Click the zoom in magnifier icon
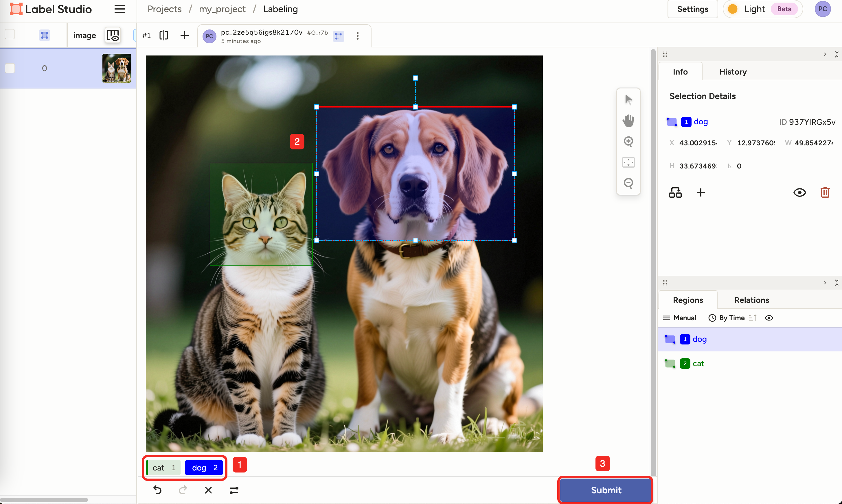Image resolution: width=842 pixels, height=504 pixels. 628,142
